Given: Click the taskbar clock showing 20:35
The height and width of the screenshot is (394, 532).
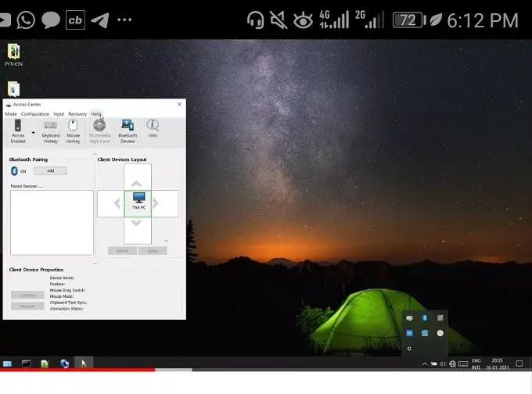Looking at the screenshot, I should tap(497, 364).
